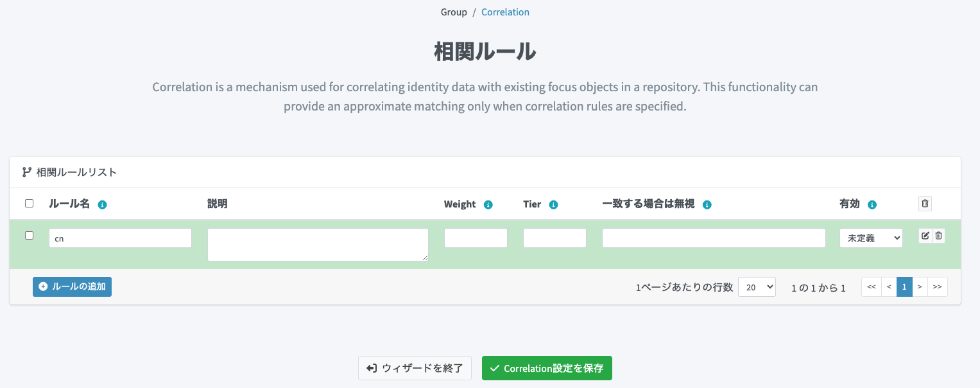Click the ルールの追加 button

pyautogui.click(x=72, y=287)
